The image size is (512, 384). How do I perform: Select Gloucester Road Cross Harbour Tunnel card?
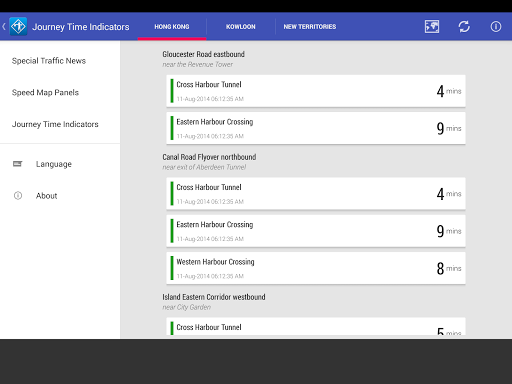pos(316,91)
